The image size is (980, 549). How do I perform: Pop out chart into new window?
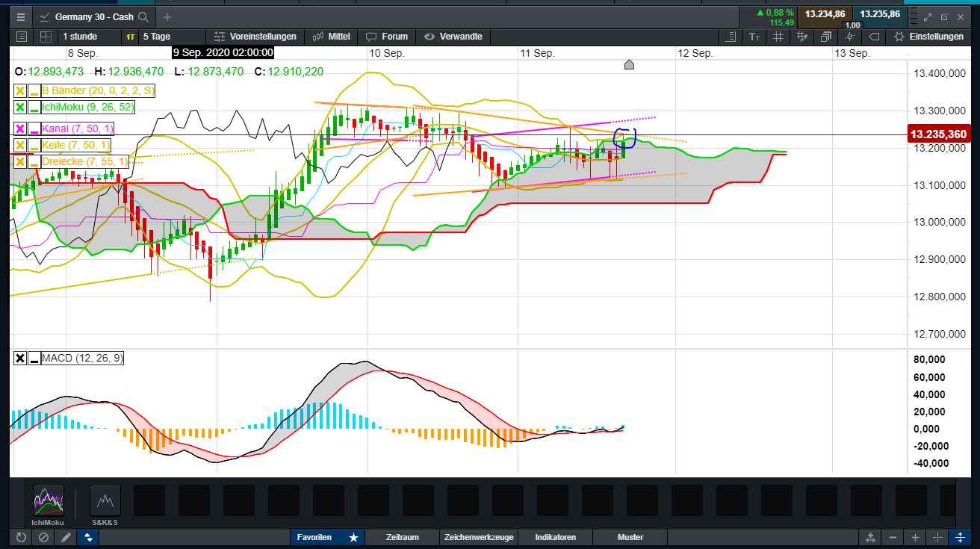pyautogui.click(x=944, y=16)
